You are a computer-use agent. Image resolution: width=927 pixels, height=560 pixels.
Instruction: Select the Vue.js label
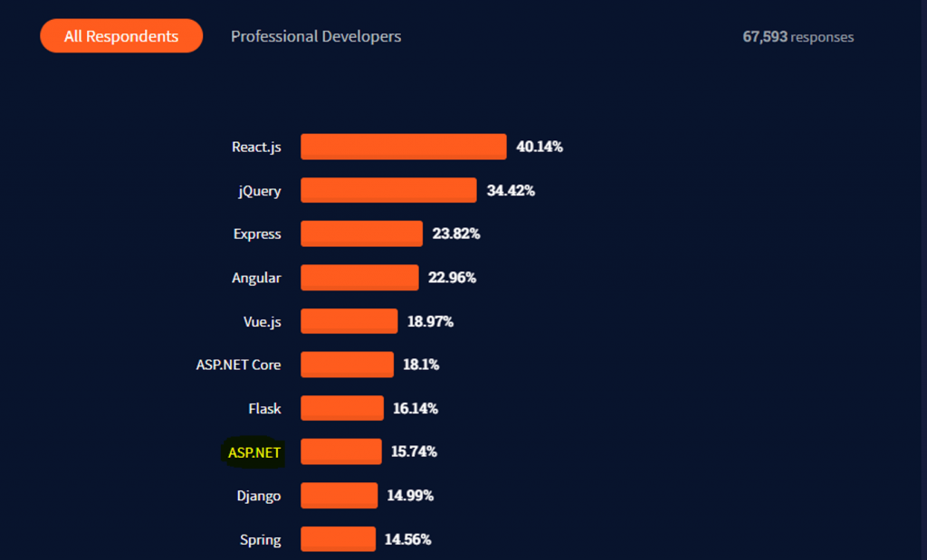(262, 321)
